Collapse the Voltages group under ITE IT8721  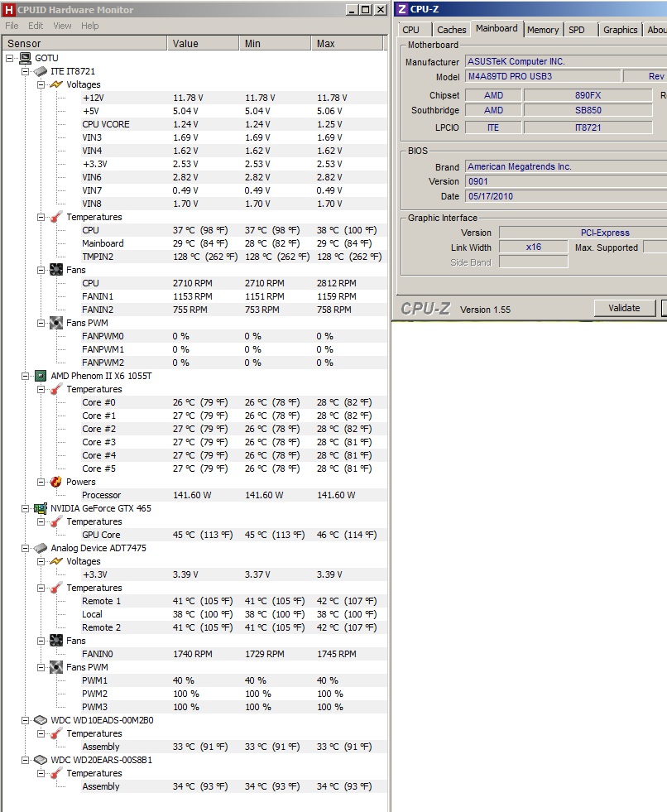[41, 84]
